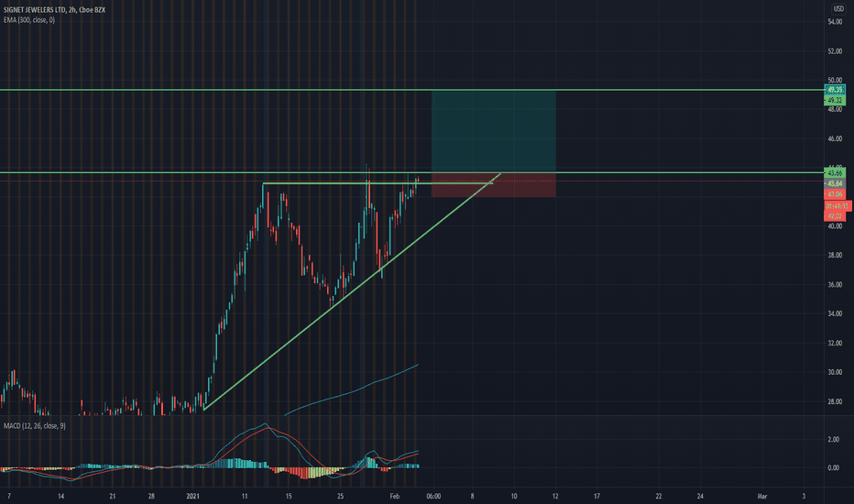Click the 42.02 red price tag

835,216
